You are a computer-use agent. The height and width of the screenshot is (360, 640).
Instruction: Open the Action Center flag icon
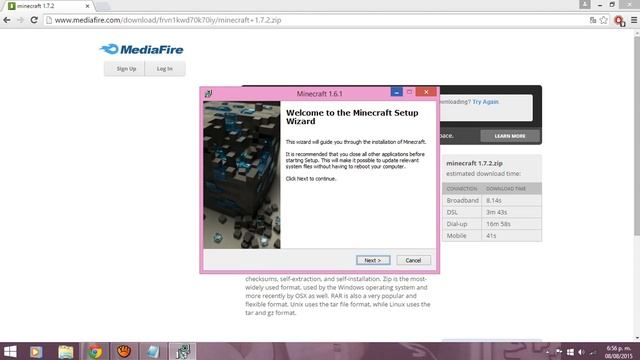click(559, 352)
